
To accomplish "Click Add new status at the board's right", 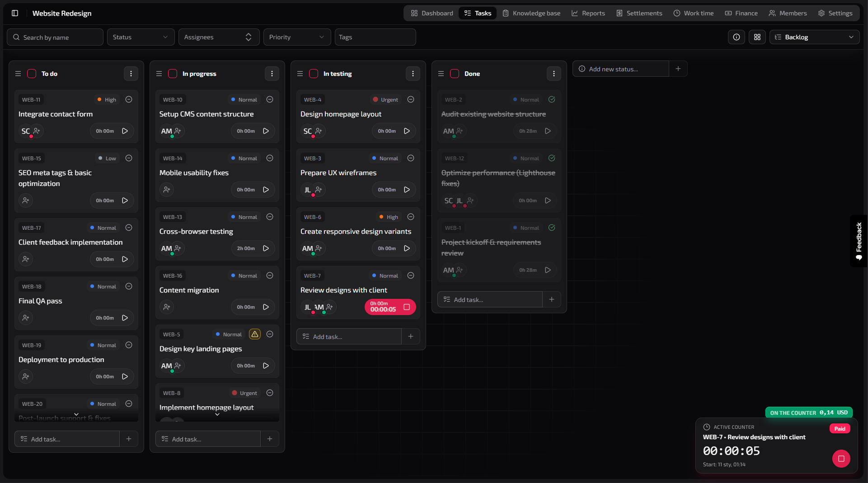I will [x=620, y=69].
